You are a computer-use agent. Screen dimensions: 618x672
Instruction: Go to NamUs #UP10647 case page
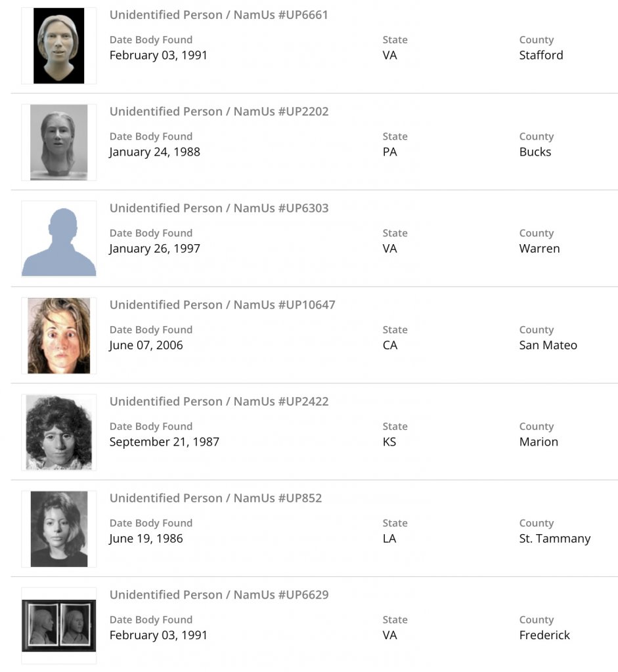pos(222,304)
